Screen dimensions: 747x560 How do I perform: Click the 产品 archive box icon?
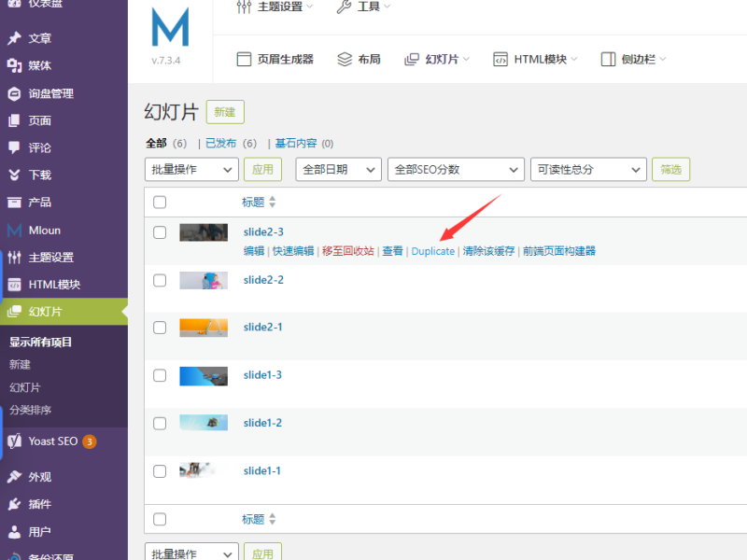[x=14, y=203]
